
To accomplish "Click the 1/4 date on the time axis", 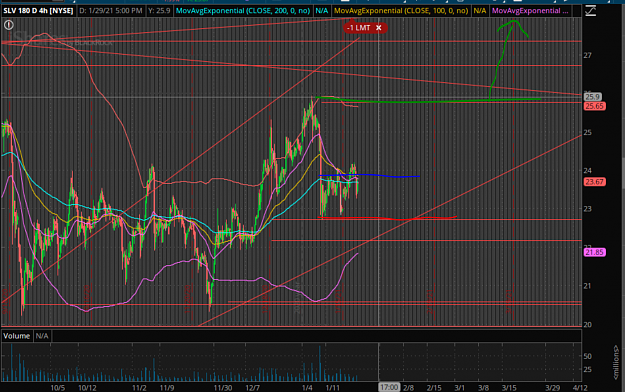I will coord(307,388).
